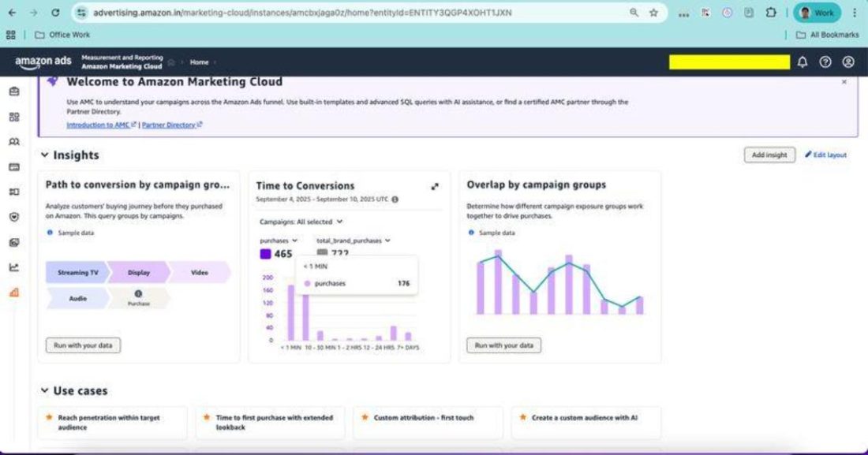Click the amazon ads logo
Screen dimensions: 868x455
pos(43,62)
